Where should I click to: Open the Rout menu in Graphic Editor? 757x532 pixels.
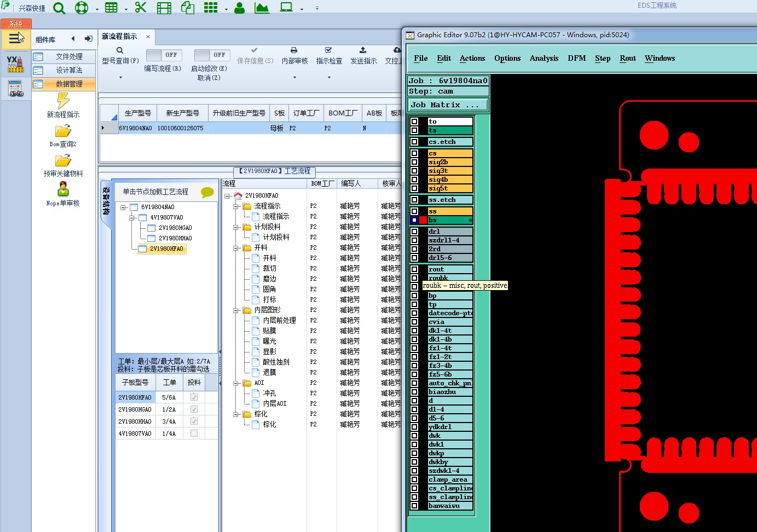point(628,59)
